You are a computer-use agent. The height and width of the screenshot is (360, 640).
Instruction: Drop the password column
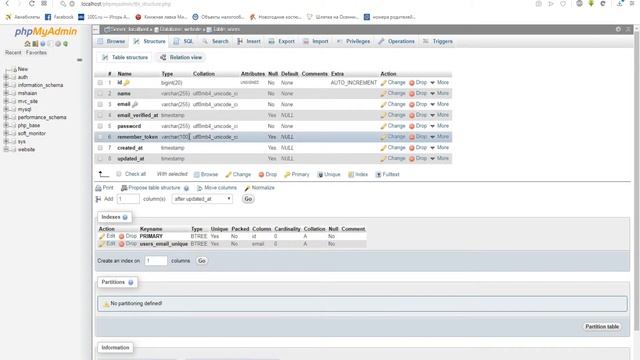pyautogui.click(x=418, y=126)
